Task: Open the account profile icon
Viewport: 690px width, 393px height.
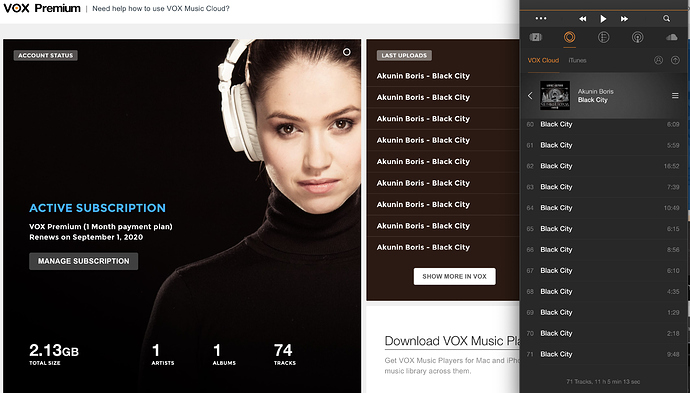Action: click(658, 60)
